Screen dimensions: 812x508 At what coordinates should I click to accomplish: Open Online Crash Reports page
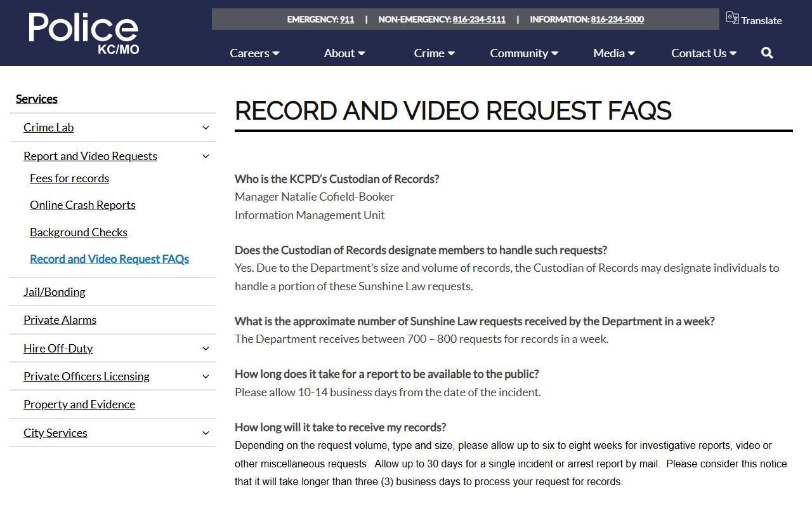coord(82,205)
